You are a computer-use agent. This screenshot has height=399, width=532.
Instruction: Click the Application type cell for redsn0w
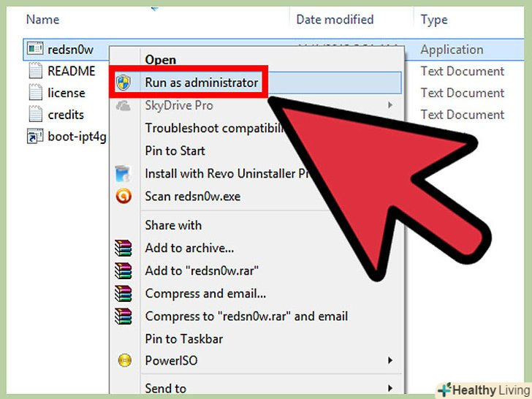pyautogui.click(x=452, y=50)
